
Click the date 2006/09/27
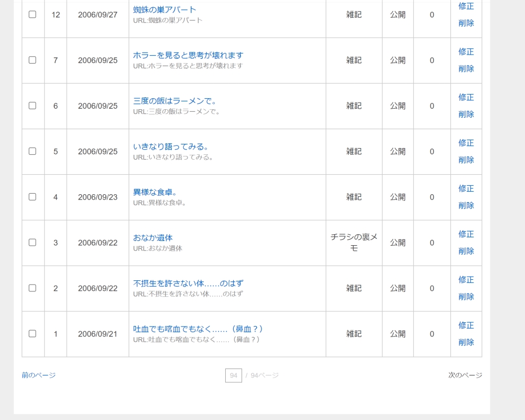coord(98,15)
